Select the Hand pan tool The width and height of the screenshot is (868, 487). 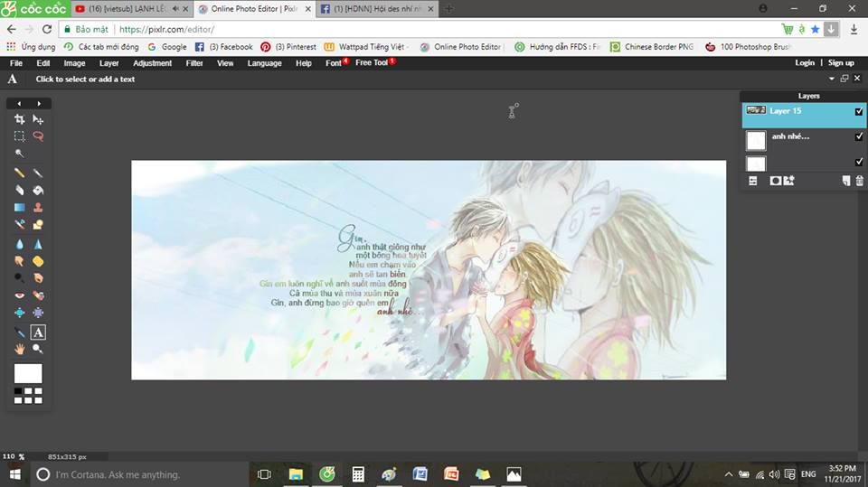coord(19,349)
